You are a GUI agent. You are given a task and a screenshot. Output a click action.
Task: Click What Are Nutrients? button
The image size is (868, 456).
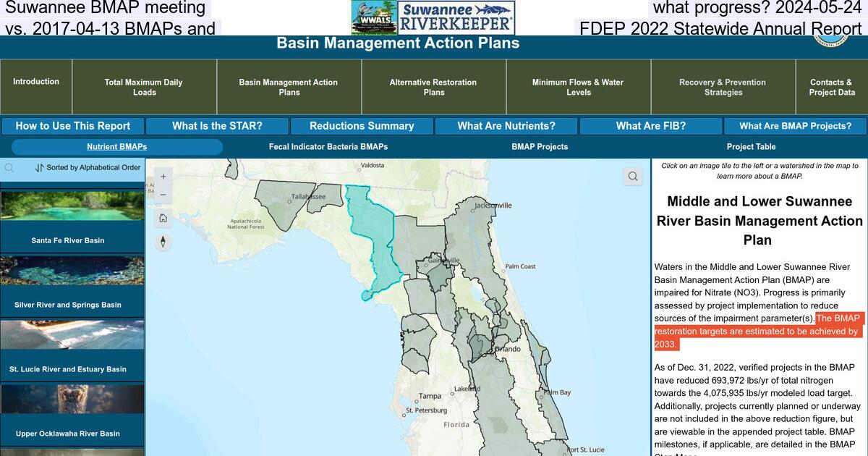[x=506, y=126]
